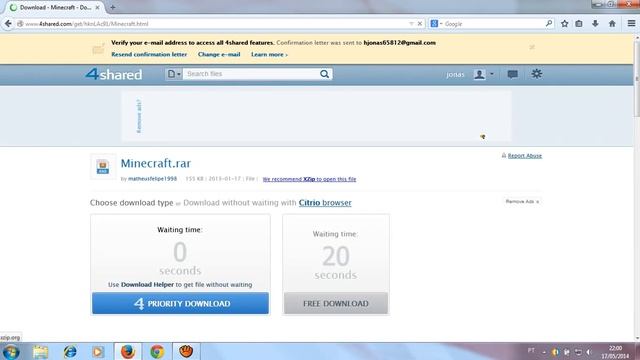Click the Change e-mail link
The width and height of the screenshot is (640, 360).
pyautogui.click(x=219, y=54)
